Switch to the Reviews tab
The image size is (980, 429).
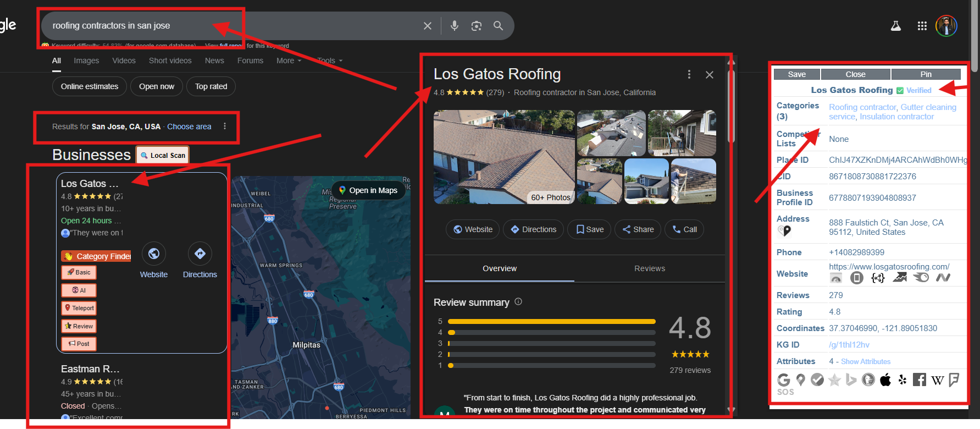(x=649, y=268)
